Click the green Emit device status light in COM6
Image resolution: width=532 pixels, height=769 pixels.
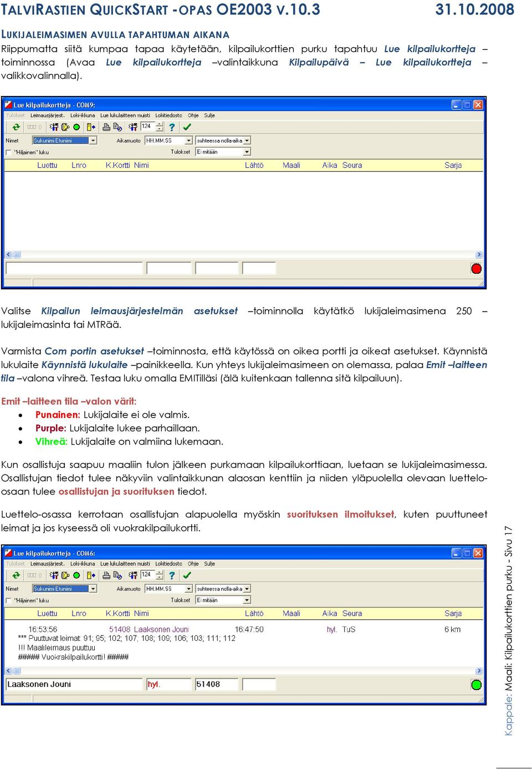tap(476, 685)
